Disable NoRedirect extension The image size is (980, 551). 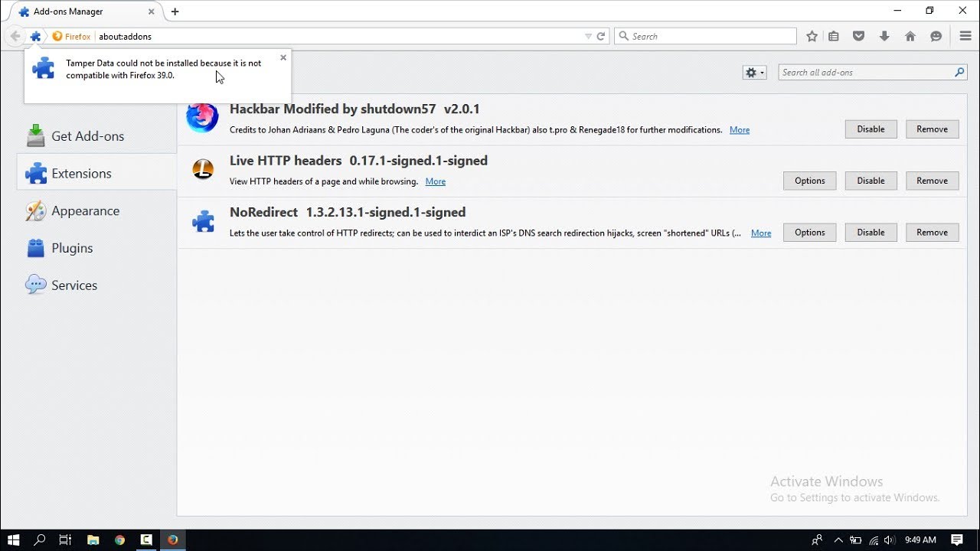[871, 233]
